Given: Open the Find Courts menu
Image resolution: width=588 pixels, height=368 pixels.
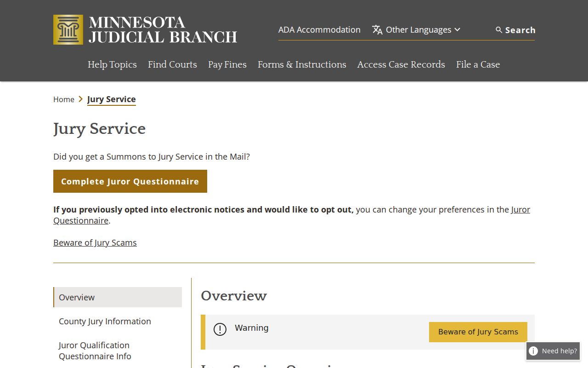Looking at the screenshot, I should (172, 64).
